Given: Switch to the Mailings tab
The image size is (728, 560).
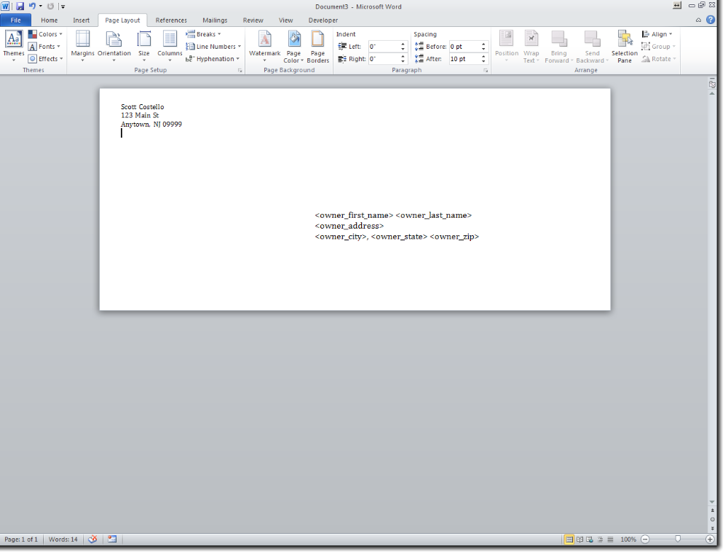Looking at the screenshot, I should (x=215, y=20).
